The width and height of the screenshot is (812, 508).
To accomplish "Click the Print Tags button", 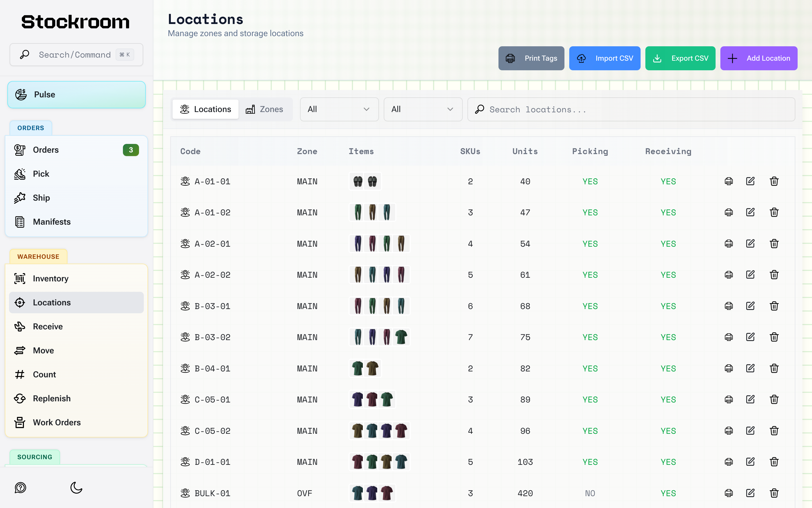I will pyautogui.click(x=531, y=58).
